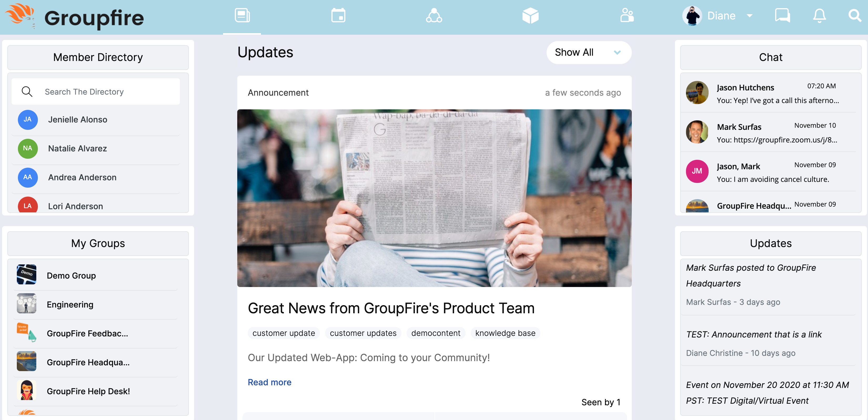Select the knowledge base tag
The width and height of the screenshot is (868, 420).
click(x=505, y=333)
